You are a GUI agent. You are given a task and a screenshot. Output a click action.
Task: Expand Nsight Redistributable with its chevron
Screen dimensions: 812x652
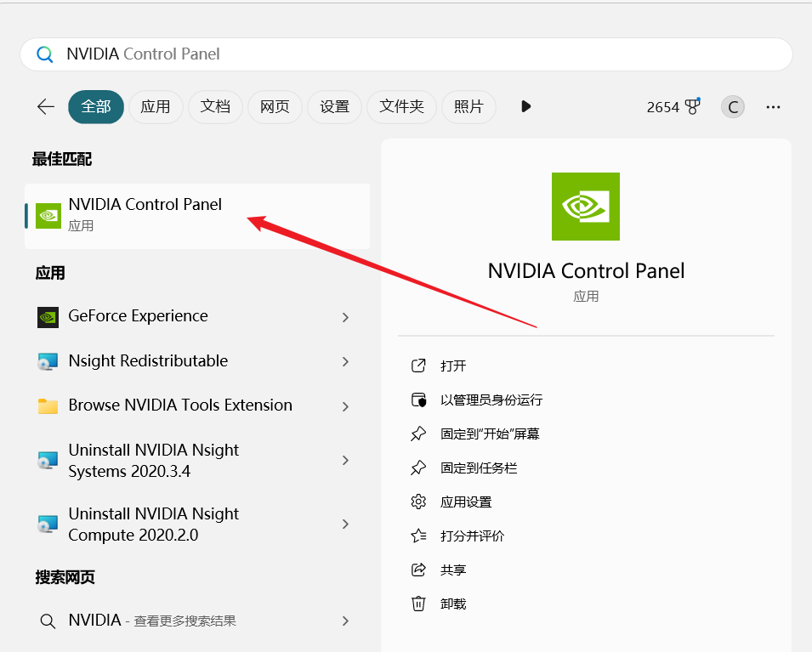tap(345, 362)
